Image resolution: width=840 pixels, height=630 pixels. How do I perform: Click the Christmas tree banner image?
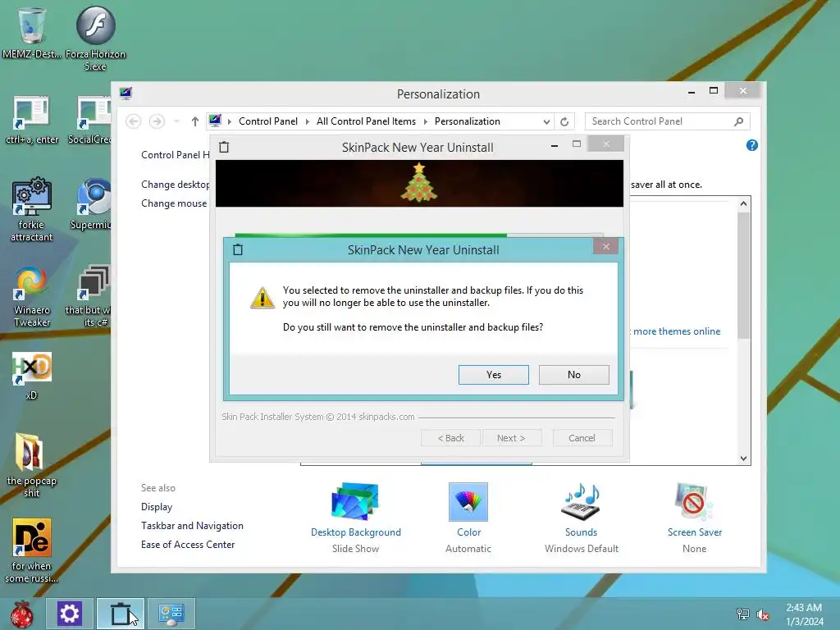point(419,183)
